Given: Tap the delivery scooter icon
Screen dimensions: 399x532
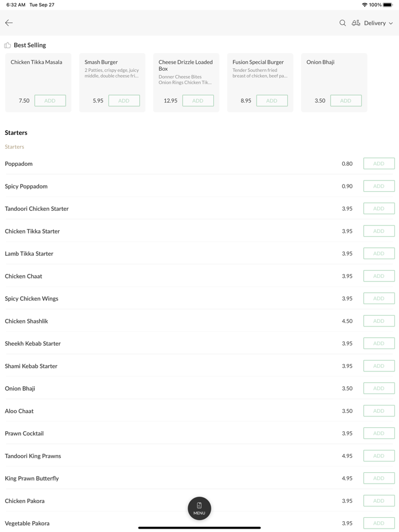Looking at the screenshot, I should [x=356, y=23].
